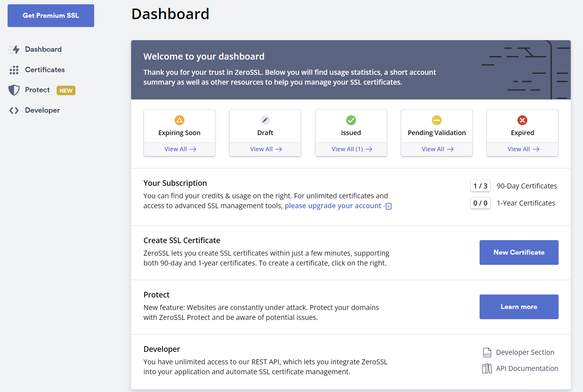Click the Learn more button

(519, 307)
